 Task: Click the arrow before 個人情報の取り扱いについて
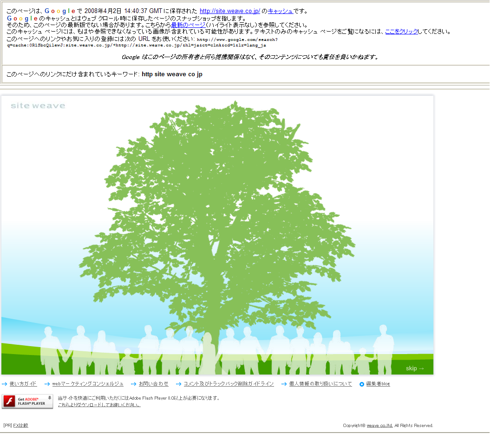point(284,384)
